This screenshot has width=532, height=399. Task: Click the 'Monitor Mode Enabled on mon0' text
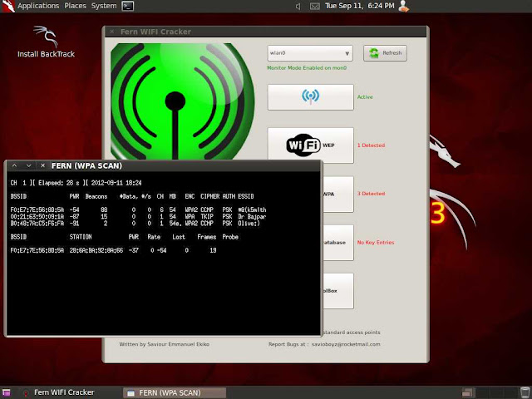307,68
